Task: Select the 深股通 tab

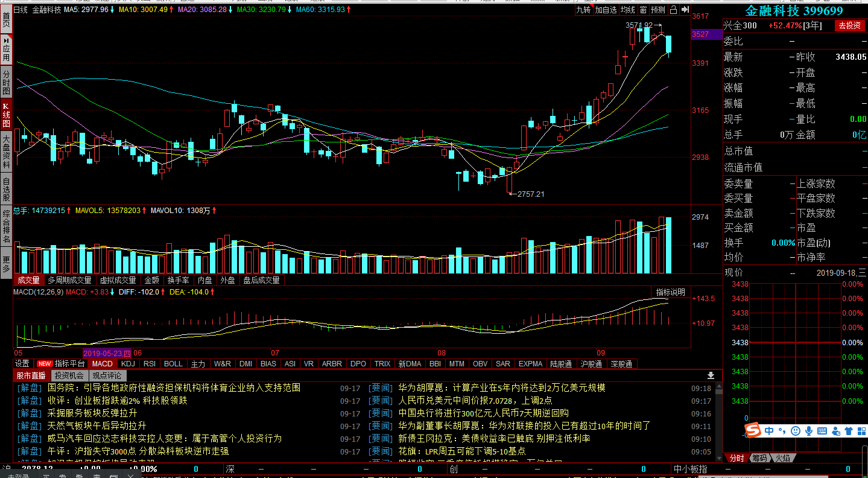Action: pyautogui.click(x=621, y=364)
